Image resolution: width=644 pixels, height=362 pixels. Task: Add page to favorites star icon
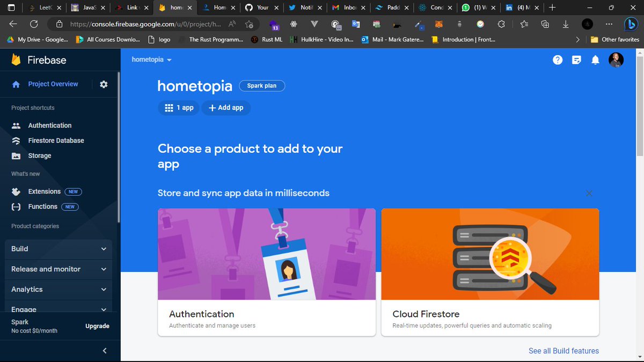249,24
